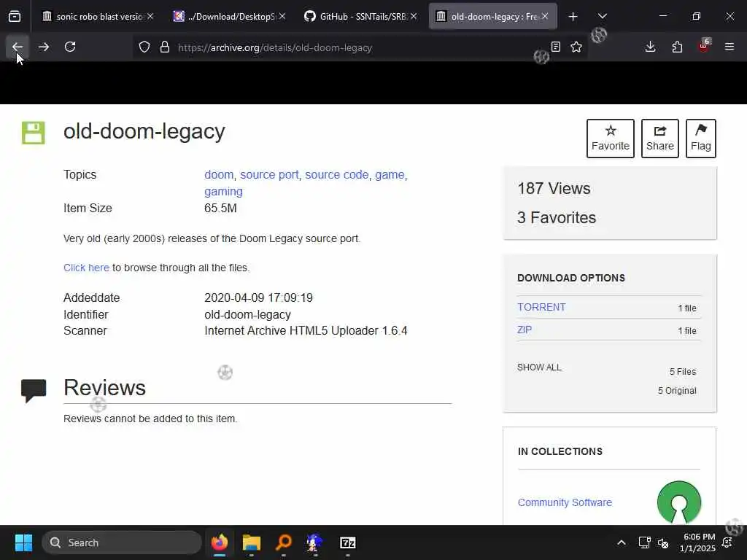Open 7-Zip from the taskbar

tap(348, 542)
